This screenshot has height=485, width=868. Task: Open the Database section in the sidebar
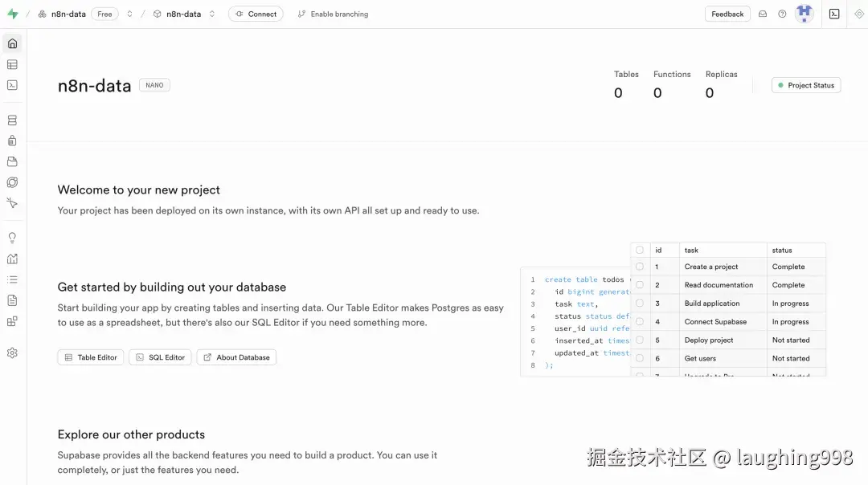click(x=12, y=119)
